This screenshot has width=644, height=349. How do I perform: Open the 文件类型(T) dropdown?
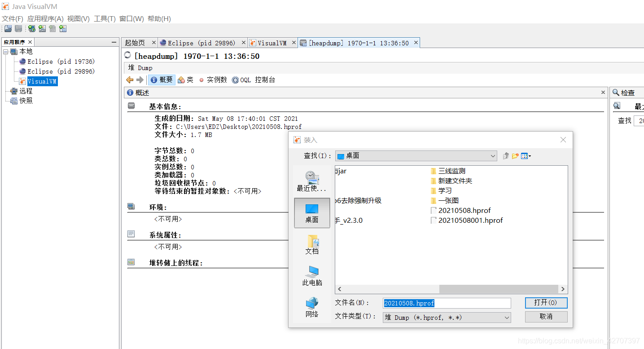pos(447,318)
